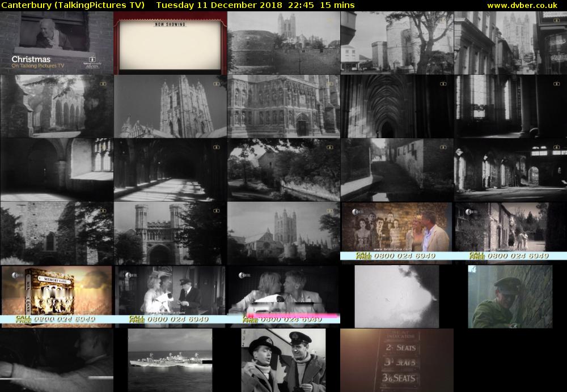Open the www.dvber.co.uk link
The image size is (567, 392).
pos(525,5)
